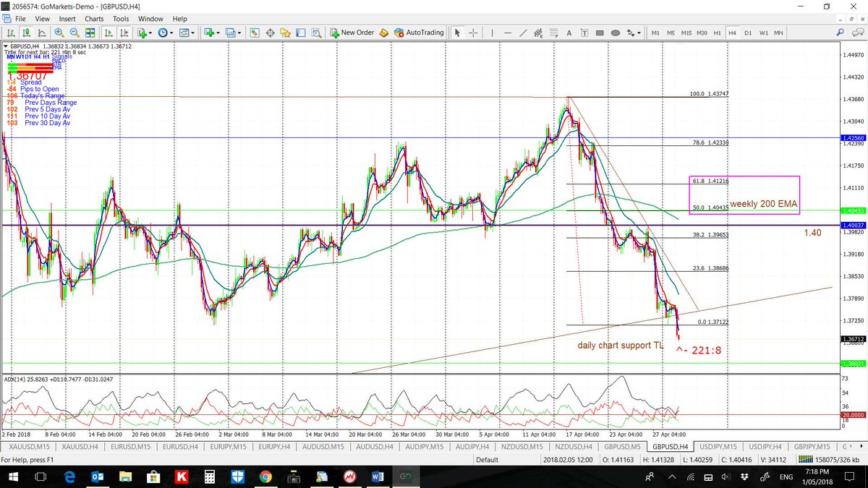The width and height of the screenshot is (868, 488).
Task: Open the File menu
Action: tap(22, 19)
